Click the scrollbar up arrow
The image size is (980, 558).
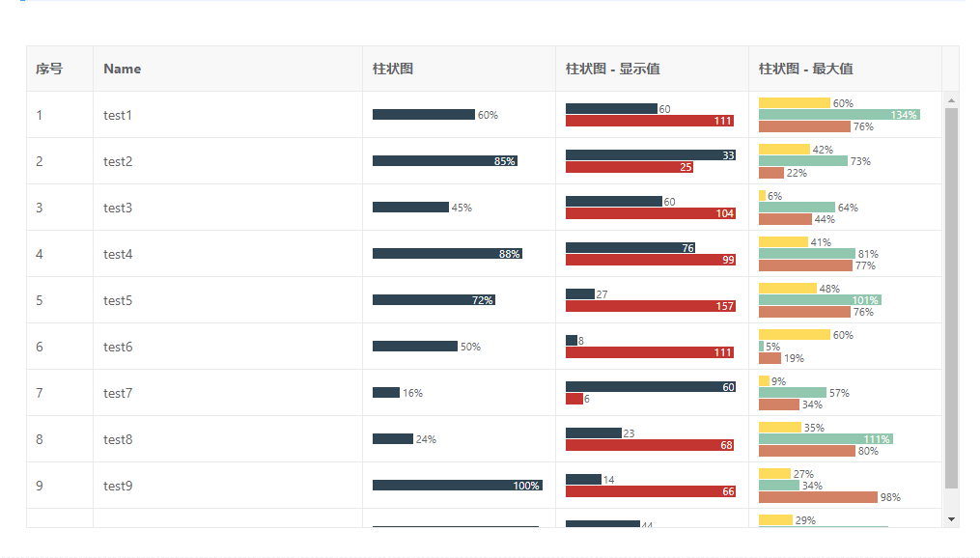952,100
